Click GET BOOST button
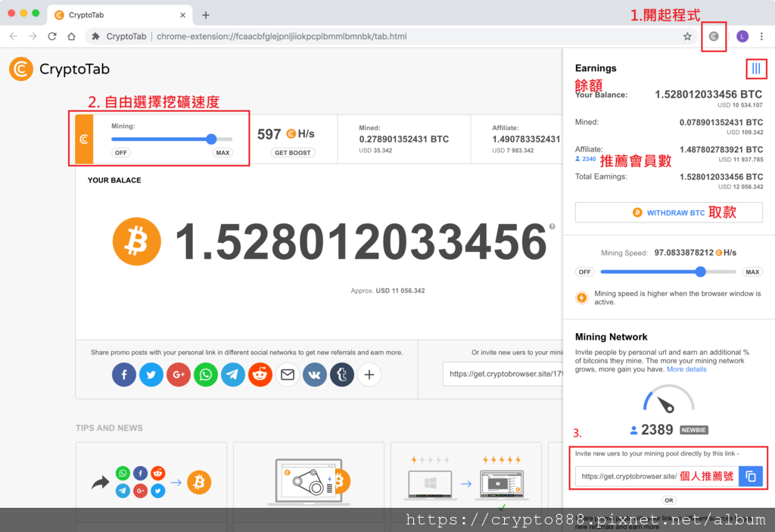 pyautogui.click(x=293, y=153)
